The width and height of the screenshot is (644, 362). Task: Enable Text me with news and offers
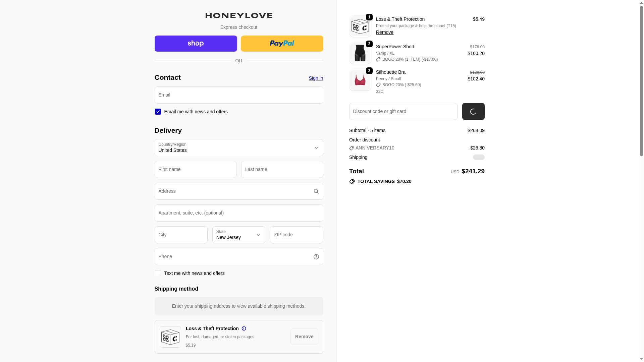158,273
